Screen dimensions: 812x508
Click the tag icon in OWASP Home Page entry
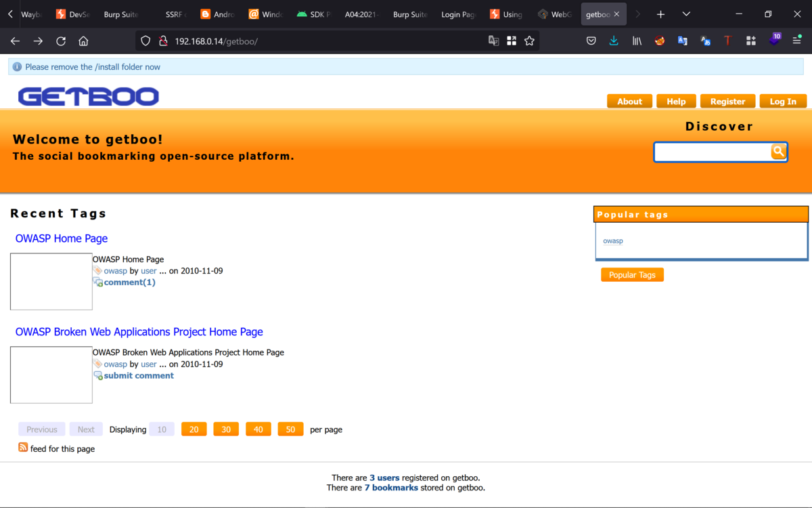click(x=98, y=270)
